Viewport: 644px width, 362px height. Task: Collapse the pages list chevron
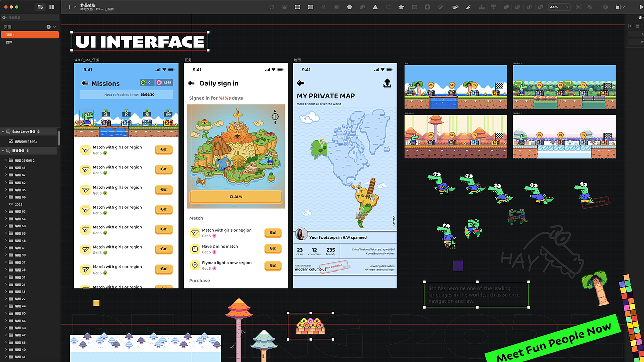coord(54,27)
